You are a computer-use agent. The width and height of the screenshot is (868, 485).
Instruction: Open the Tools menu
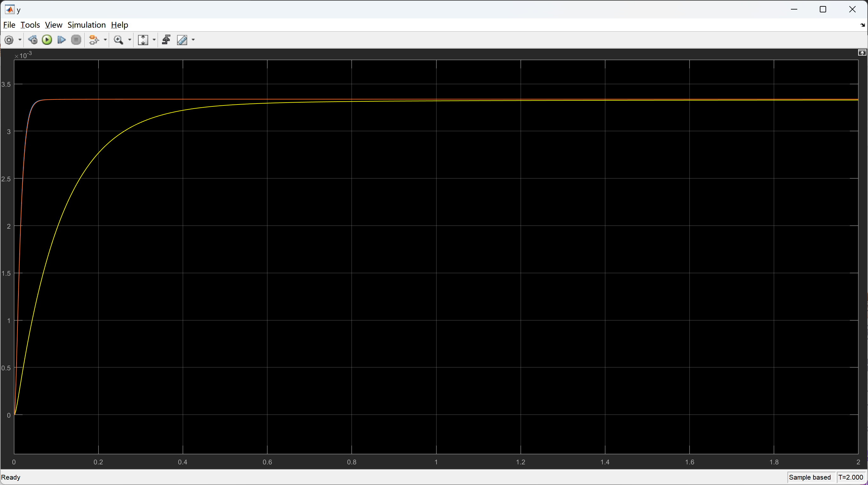pyautogui.click(x=30, y=25)
